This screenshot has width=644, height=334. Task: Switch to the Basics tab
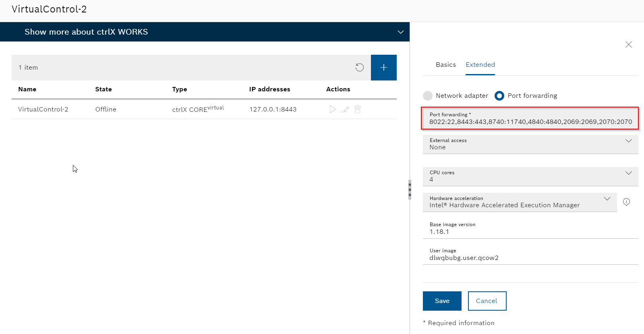tap(446, 65)
